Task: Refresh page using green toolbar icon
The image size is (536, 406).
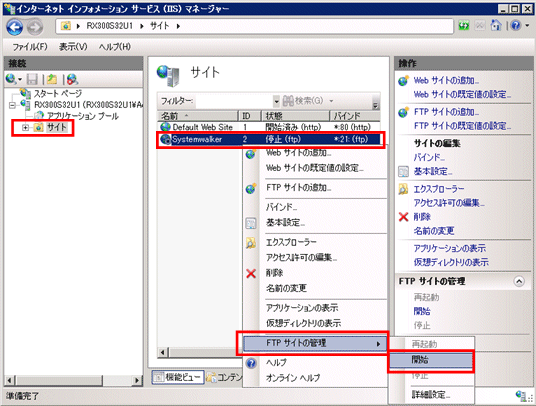Action: pyautogui.click(x=464, y=26)
